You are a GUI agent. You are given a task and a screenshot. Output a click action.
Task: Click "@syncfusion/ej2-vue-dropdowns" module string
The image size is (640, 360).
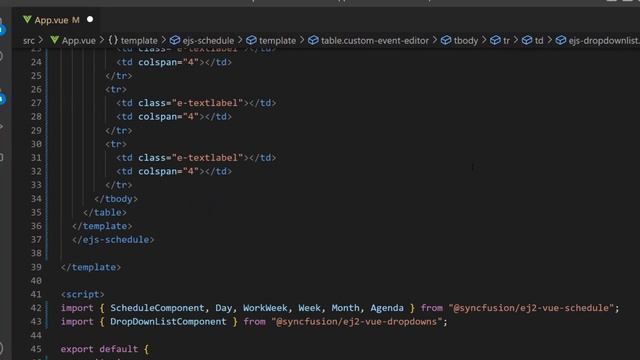356,322
